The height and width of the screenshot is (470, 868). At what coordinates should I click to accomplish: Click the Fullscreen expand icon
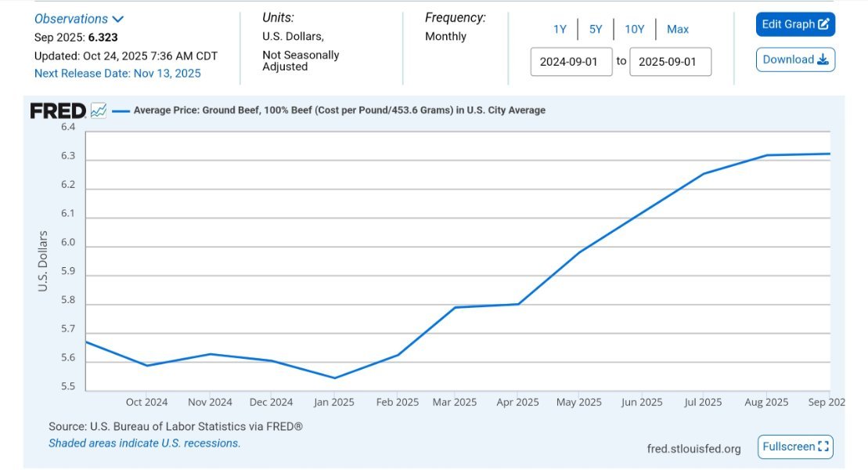823,446
